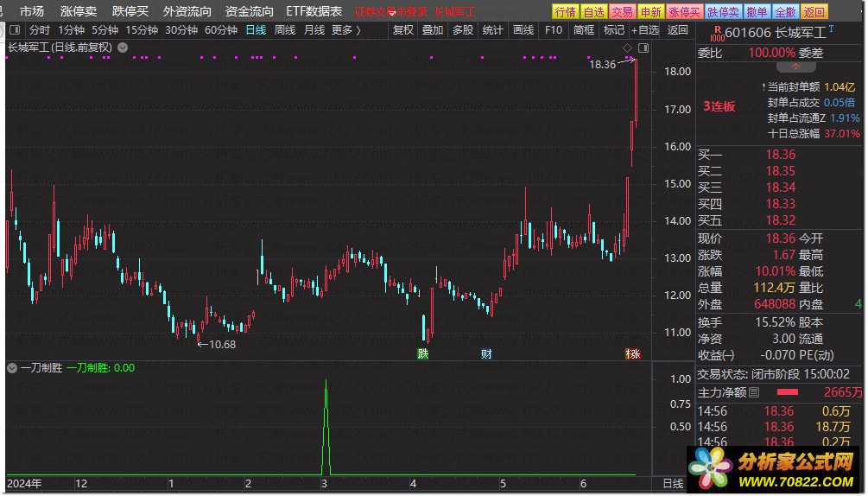Toggle the right panel icon above the chart
Screen dimensions: 868x496
click(x=643, y=48)
